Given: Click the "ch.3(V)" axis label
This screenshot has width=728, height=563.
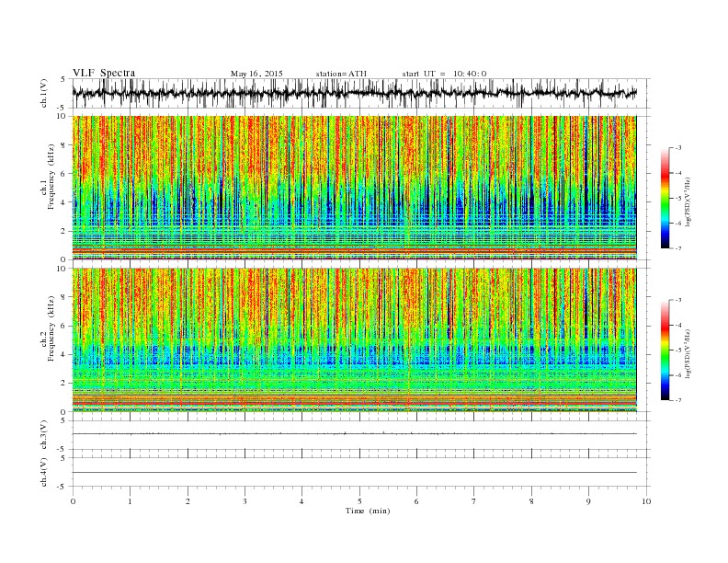Looking at the screenshot, I should point(44,435).
